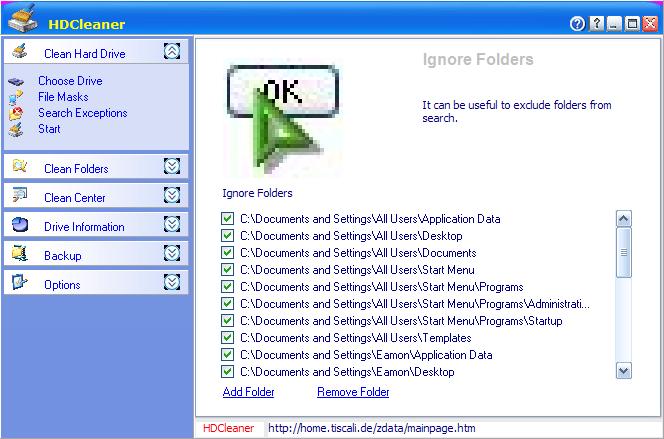Uncheck All Users\Application Data folder
Viewport: 664px width, 439px height.
(x=227, y=219)
